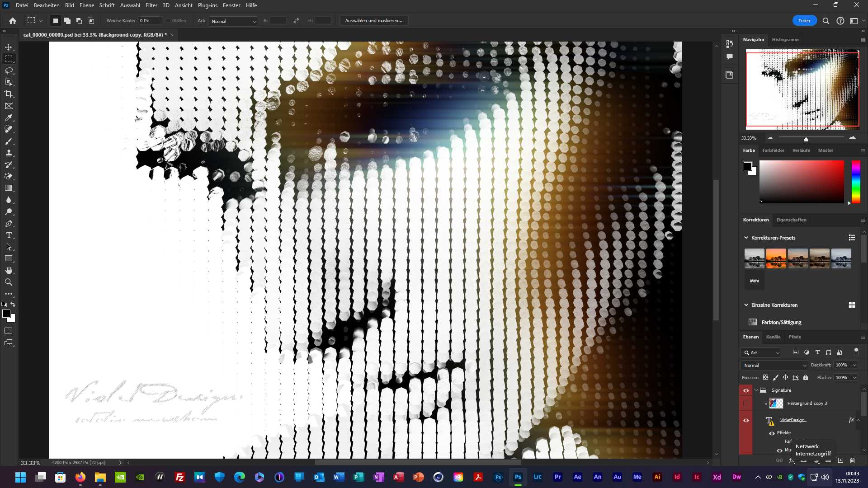868x488 pixels.
Task: Open the Filter menu
Action: click(151, 5)
